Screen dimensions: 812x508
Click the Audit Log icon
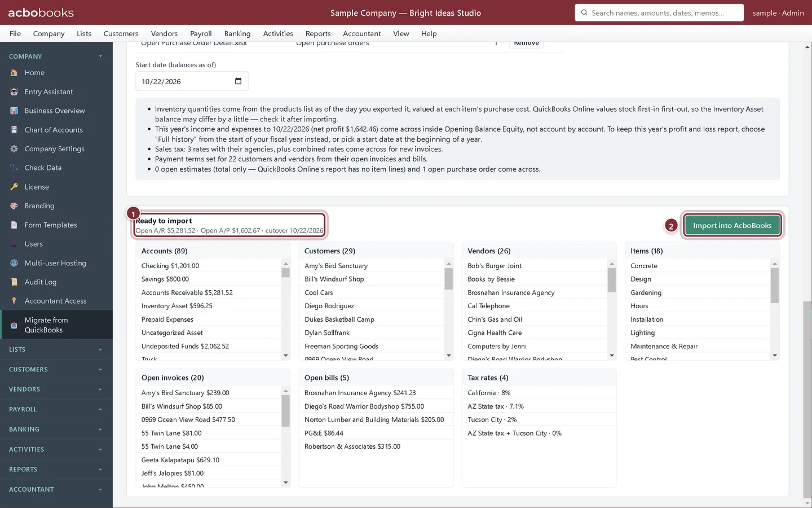click(x=14, y=282)
